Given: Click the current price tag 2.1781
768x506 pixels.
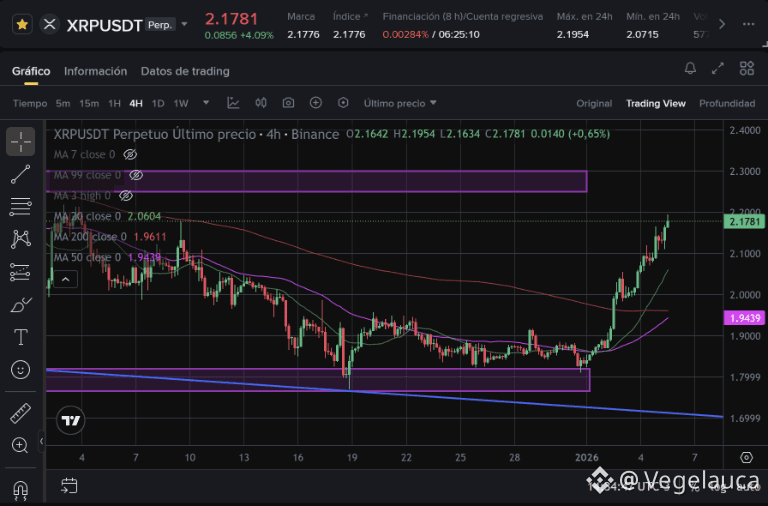Looking at the screenshot, I should tap(744, 222).
